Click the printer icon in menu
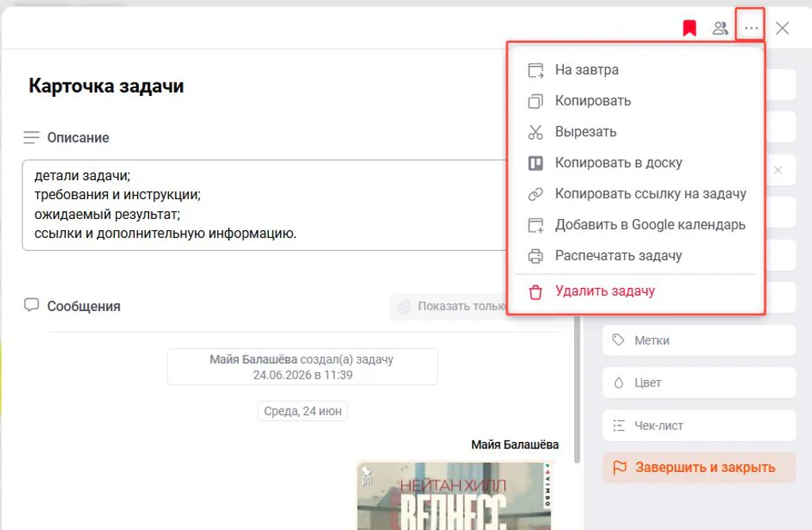 pos(535,256)
